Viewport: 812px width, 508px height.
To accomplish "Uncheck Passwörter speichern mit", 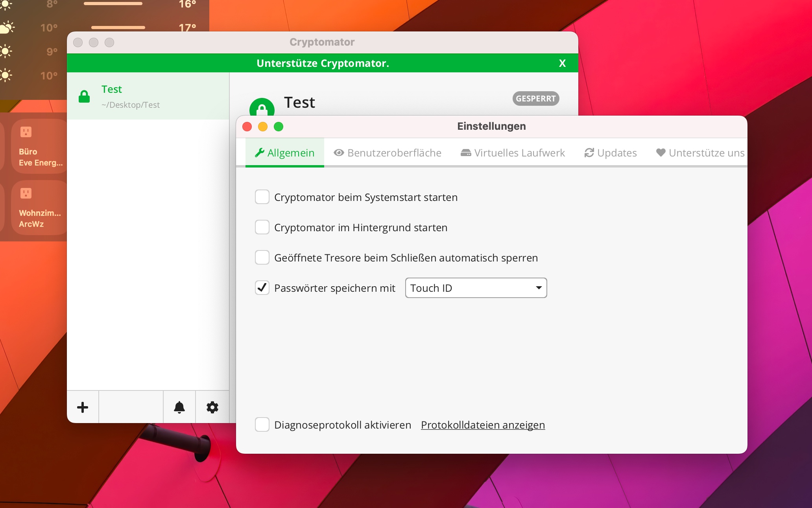I will [x=262, y=288].
